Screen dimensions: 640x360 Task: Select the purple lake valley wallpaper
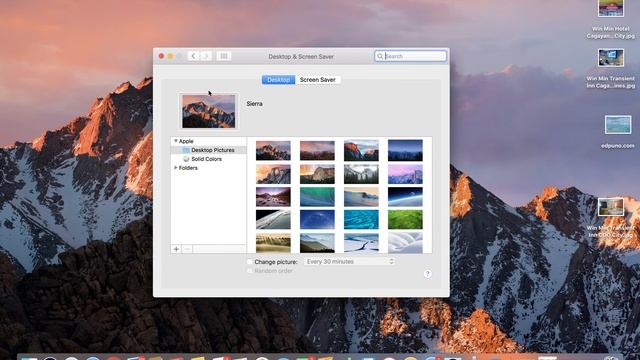(273, 197)
